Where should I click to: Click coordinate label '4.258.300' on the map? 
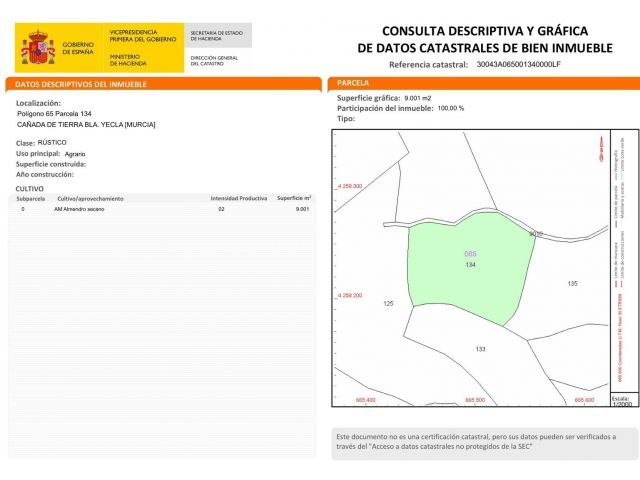tap(350, 186)
